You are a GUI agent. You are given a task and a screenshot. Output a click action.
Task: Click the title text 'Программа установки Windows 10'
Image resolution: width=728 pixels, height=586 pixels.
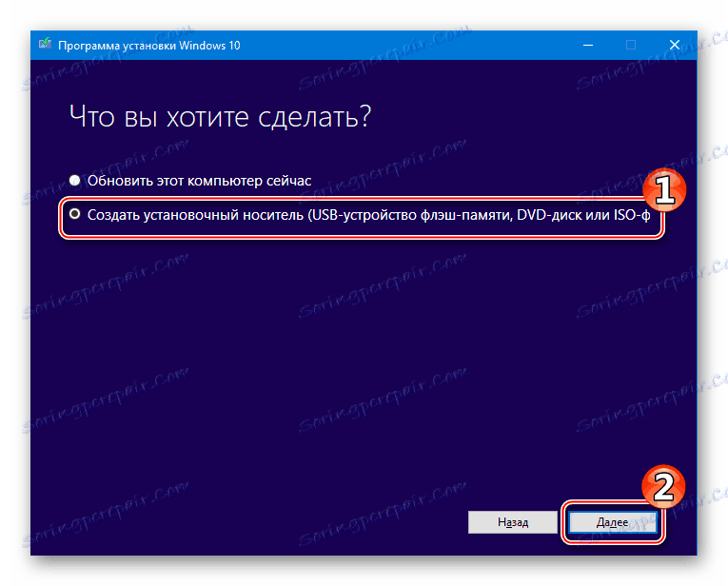point(149,46)
